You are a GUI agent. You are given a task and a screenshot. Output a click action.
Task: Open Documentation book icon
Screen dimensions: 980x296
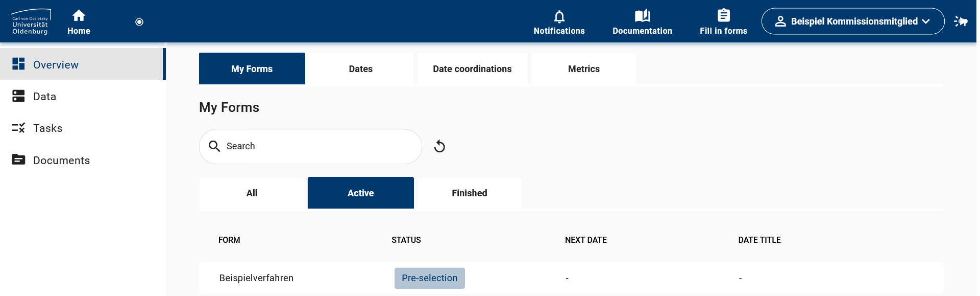coord(642,16)
